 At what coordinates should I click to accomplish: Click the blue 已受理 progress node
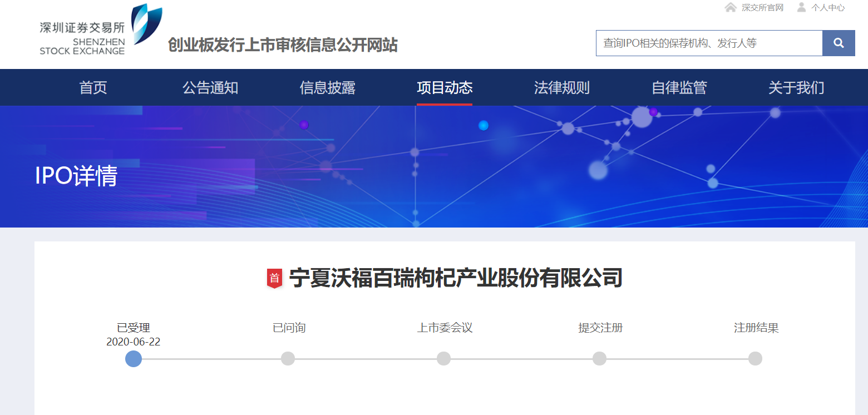[134, 359]
